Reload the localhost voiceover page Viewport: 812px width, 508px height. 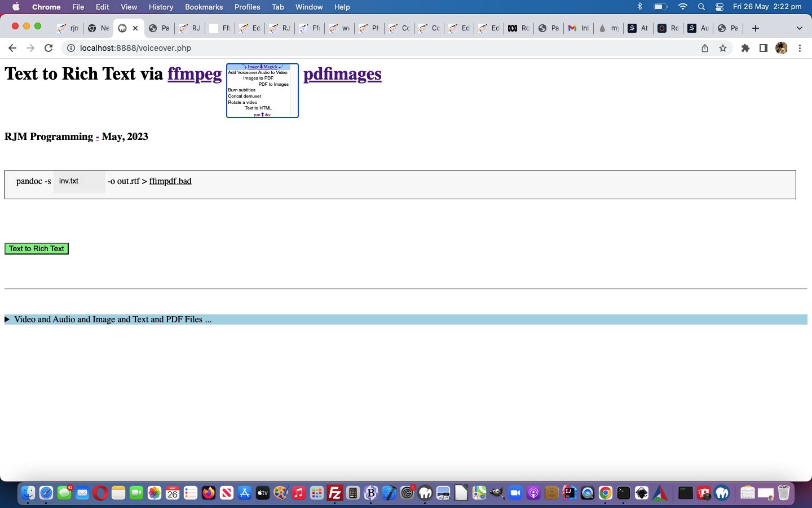48,48
